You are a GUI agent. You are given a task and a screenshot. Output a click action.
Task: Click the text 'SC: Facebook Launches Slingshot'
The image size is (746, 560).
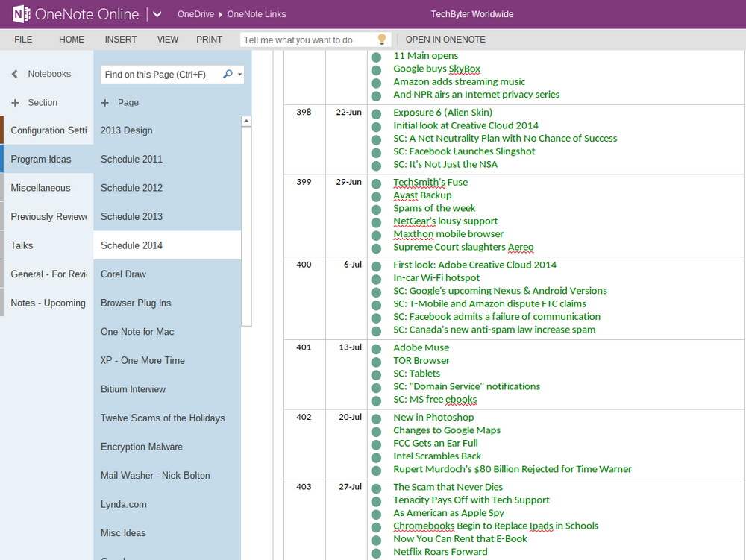coord(464,151)
